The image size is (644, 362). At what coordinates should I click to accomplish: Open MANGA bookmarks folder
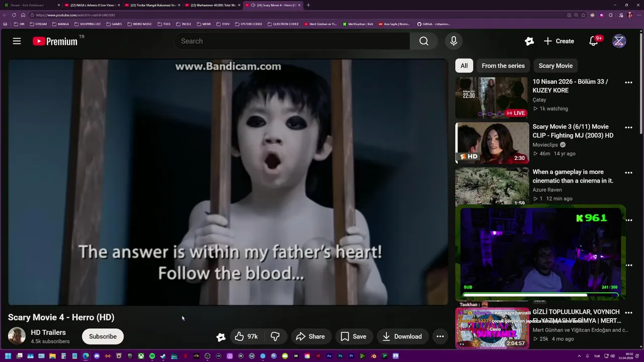[61, 24]
